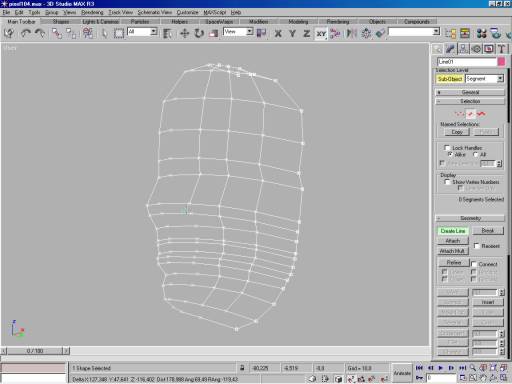512x384 pixels.
Task: Restrict transforms to the X axis
Action: (278, 33)
